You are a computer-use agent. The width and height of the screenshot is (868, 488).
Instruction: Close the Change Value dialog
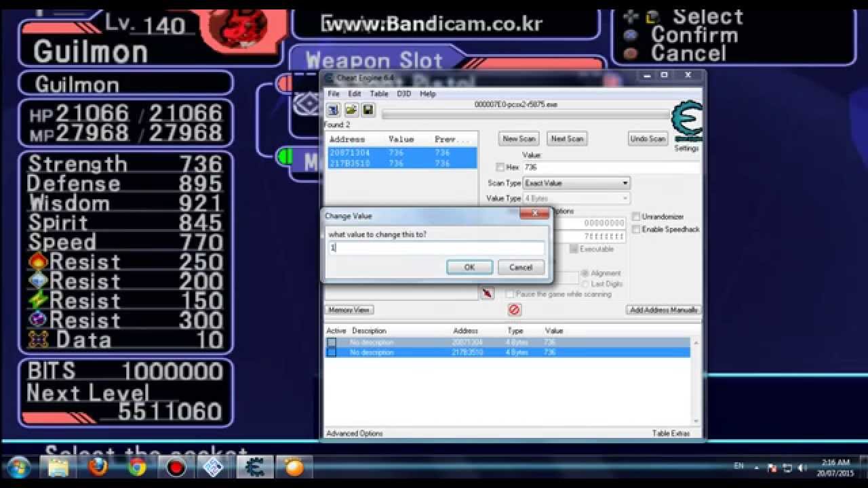pyautogui.click(x=534, y=214)
